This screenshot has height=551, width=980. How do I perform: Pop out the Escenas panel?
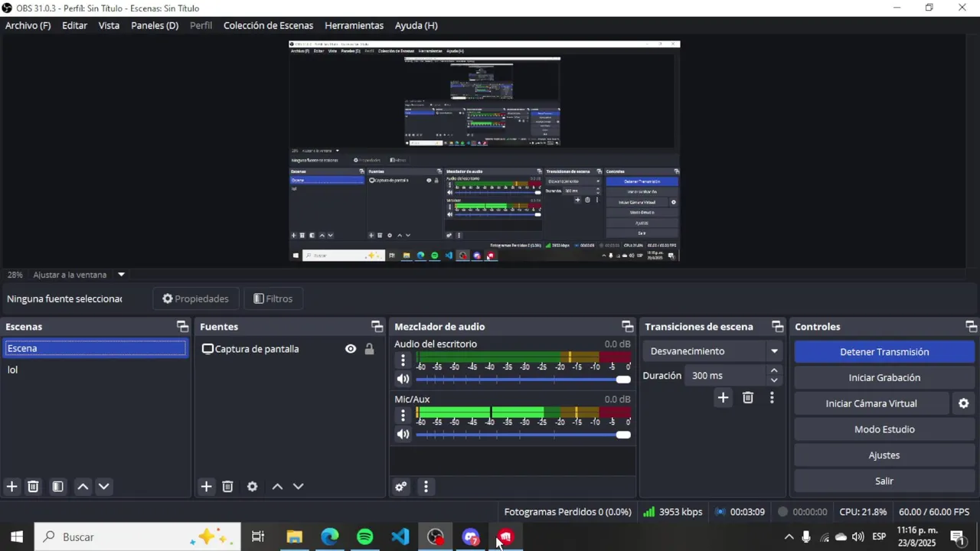click(182, 327)
